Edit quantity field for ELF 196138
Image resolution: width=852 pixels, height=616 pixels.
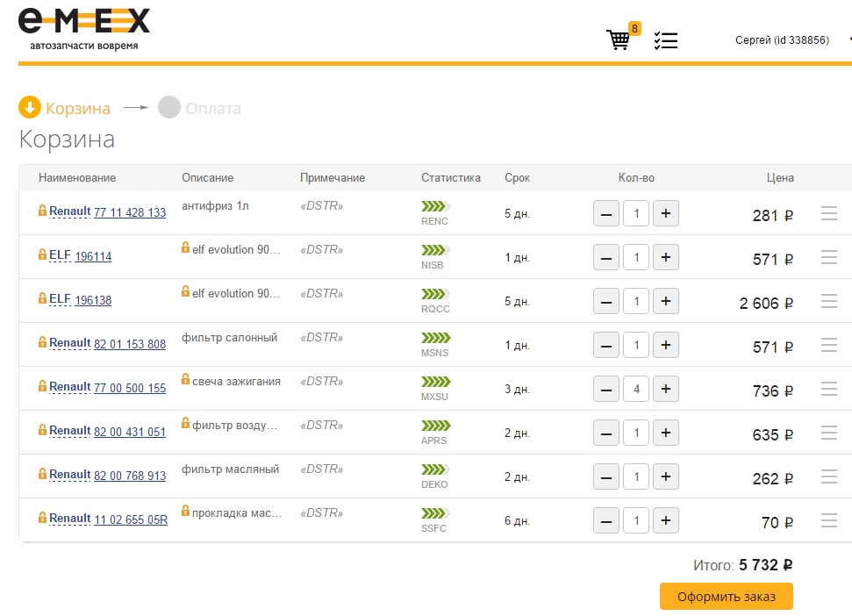636,302
